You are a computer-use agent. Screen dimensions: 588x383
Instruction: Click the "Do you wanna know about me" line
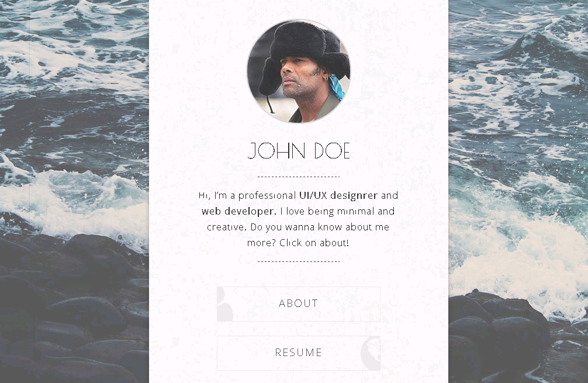tap(320, 227)
